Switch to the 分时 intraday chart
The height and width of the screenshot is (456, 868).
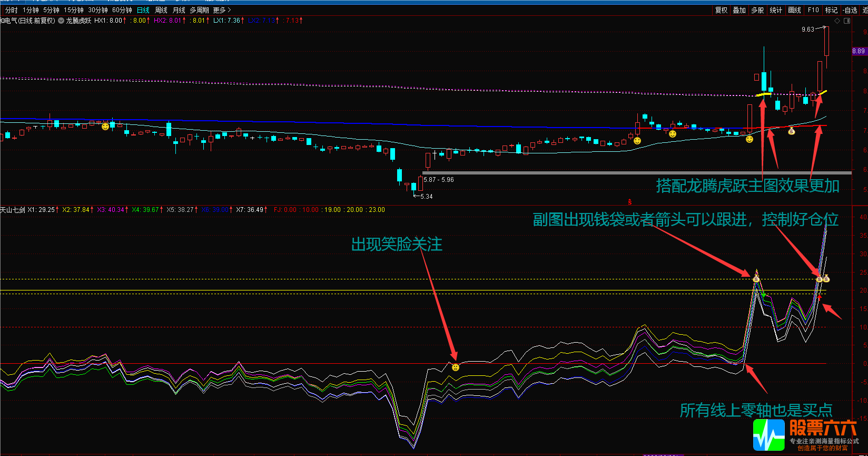[11, 10]
